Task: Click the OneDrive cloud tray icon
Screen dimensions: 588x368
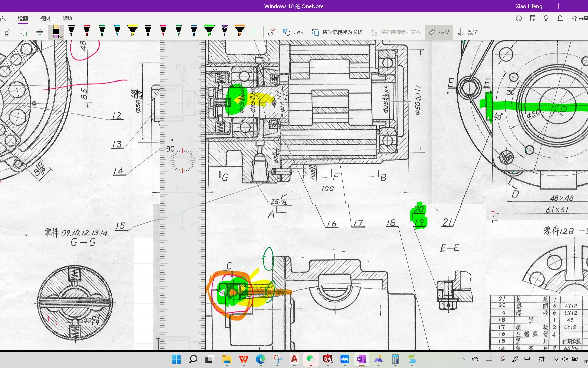Action: tap(475, 359)
